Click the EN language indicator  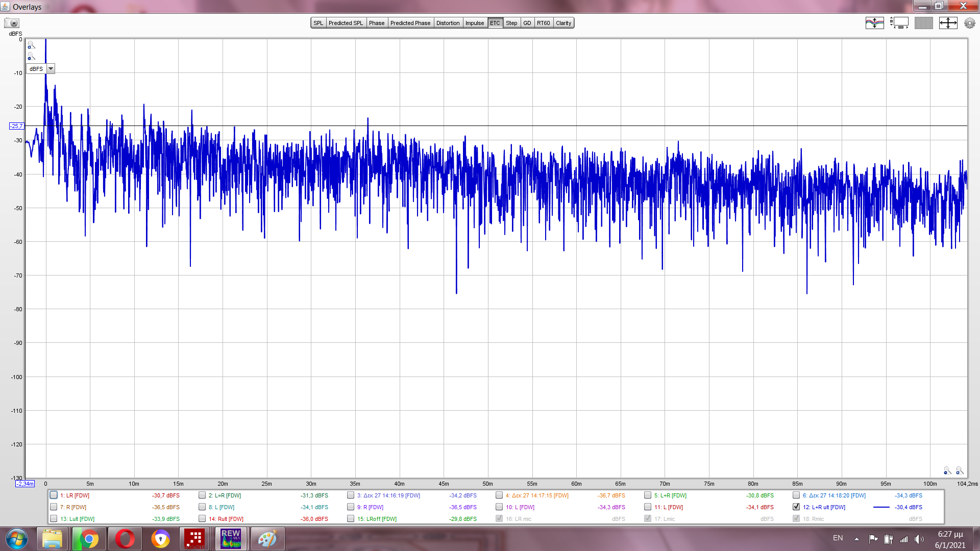click(838, 538)
